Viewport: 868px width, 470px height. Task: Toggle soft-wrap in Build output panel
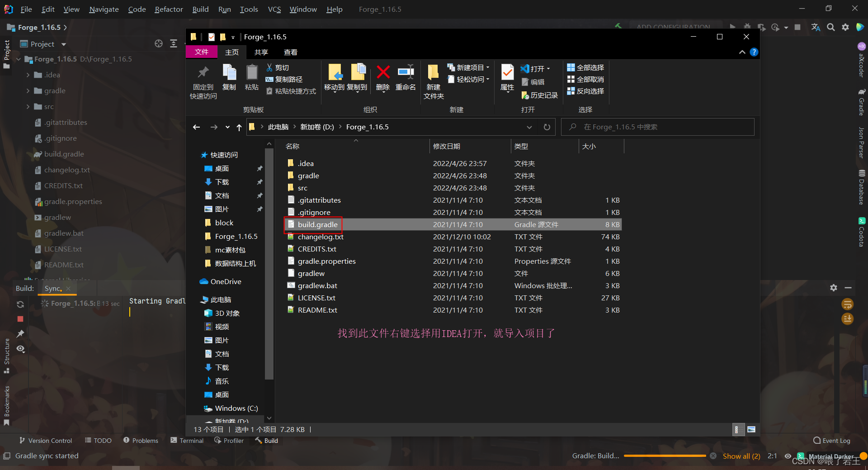(x=847, y=304)
